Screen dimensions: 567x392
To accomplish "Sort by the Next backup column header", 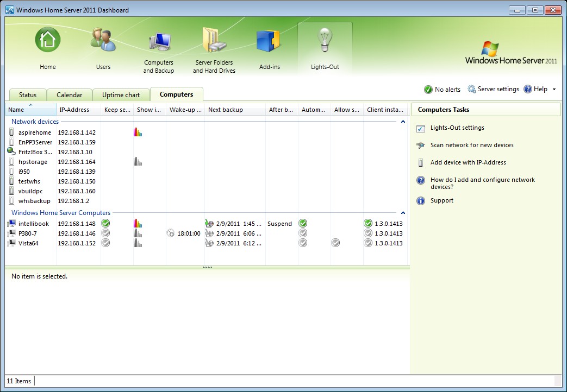I will point(235,110).
